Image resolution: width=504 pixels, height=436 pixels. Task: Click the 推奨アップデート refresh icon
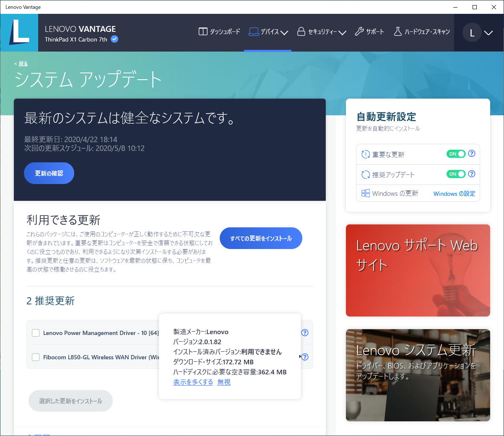[x=366, y=175]
